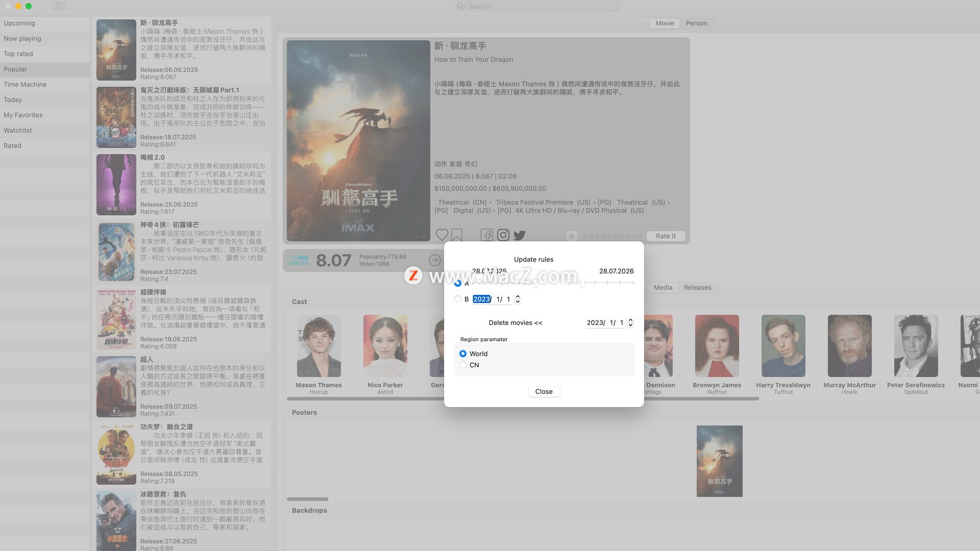Select the 超人 movie poster in list
Viewport: 980px width, 551px height.
(x=116, y=387)
